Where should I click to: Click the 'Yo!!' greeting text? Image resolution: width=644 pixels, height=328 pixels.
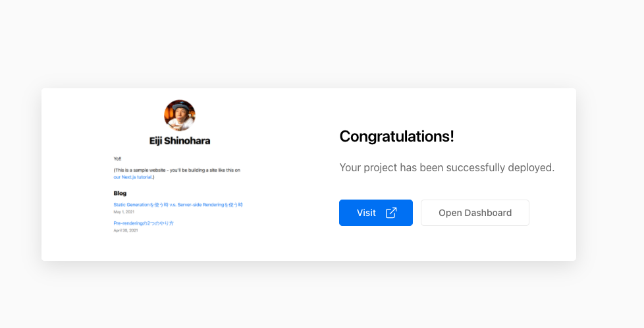(117, 159)
